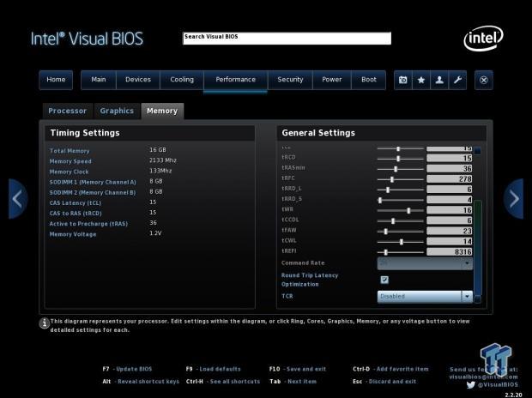This screenshot has width=532, height=398.
Task: Click F7 Update BIOS shortcut
Action: tap(128, 369)
